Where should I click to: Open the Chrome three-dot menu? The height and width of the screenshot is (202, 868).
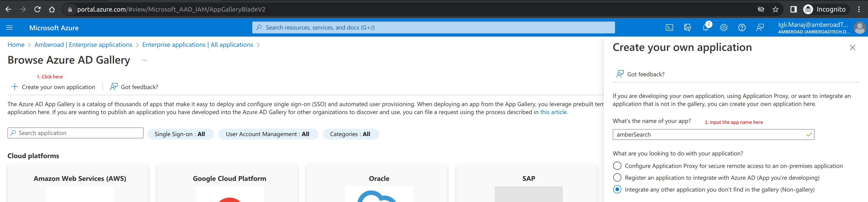click(x=859, y=10)
